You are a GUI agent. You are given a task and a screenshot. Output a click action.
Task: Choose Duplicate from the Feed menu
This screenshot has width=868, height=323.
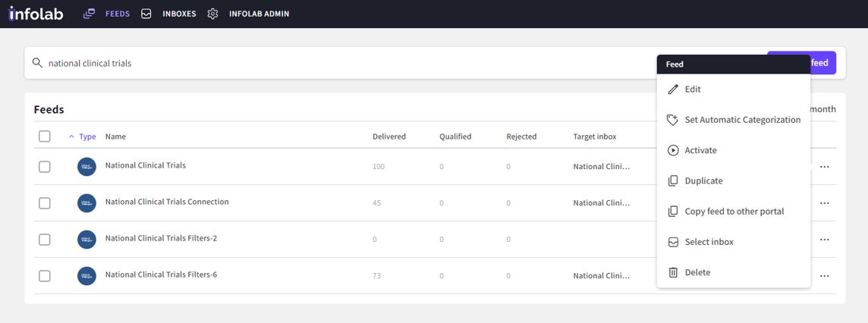point(734,181)
